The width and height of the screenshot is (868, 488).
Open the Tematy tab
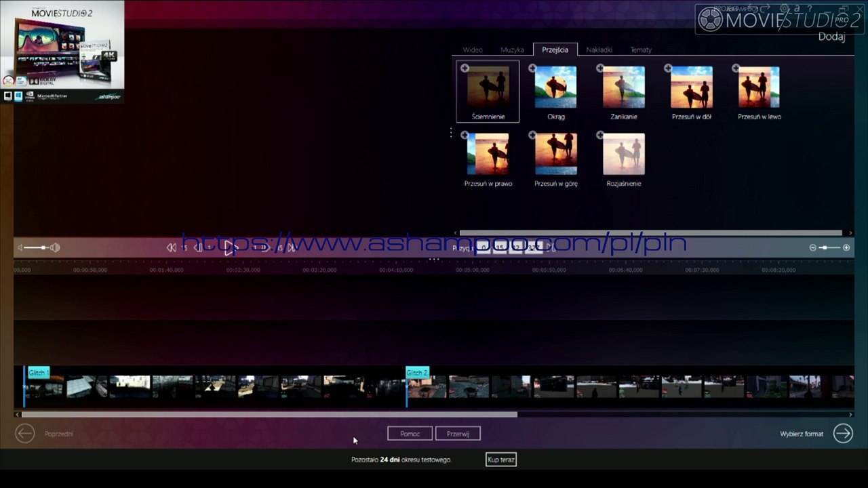coord(641,49)
